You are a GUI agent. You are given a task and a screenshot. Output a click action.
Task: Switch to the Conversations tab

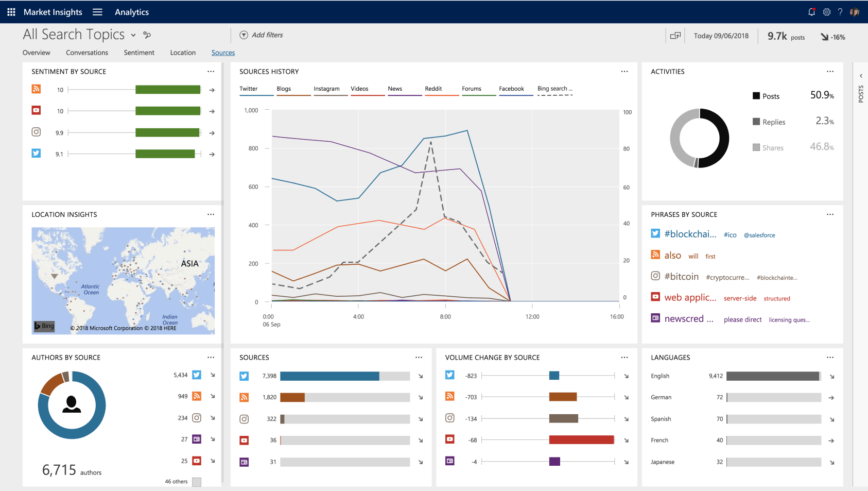tap(87, 53)
